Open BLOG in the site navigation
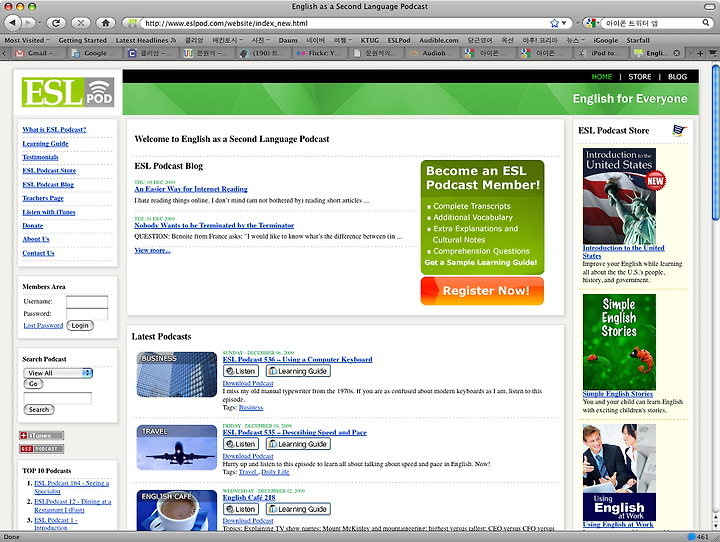The height and width of the screenshot is (542, 720). (x=677, y=77)
